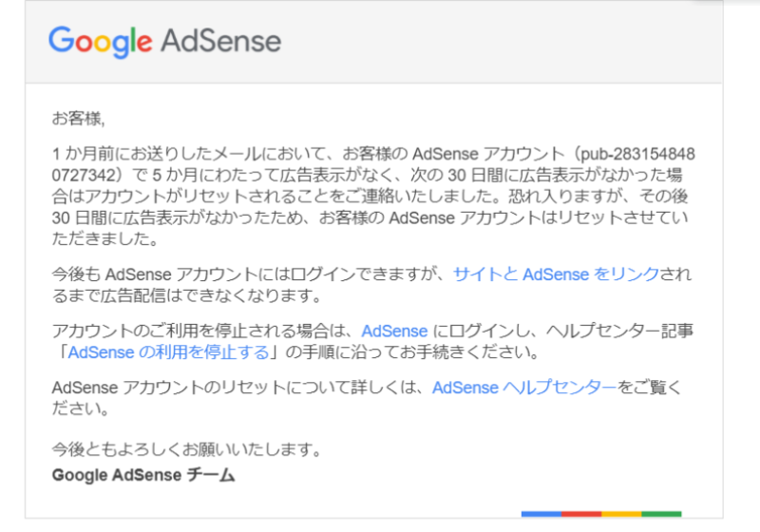This screenshot has height=532, width=760.
Task: Click the gray AdSense wordmark in header
Action: (221, 42)
